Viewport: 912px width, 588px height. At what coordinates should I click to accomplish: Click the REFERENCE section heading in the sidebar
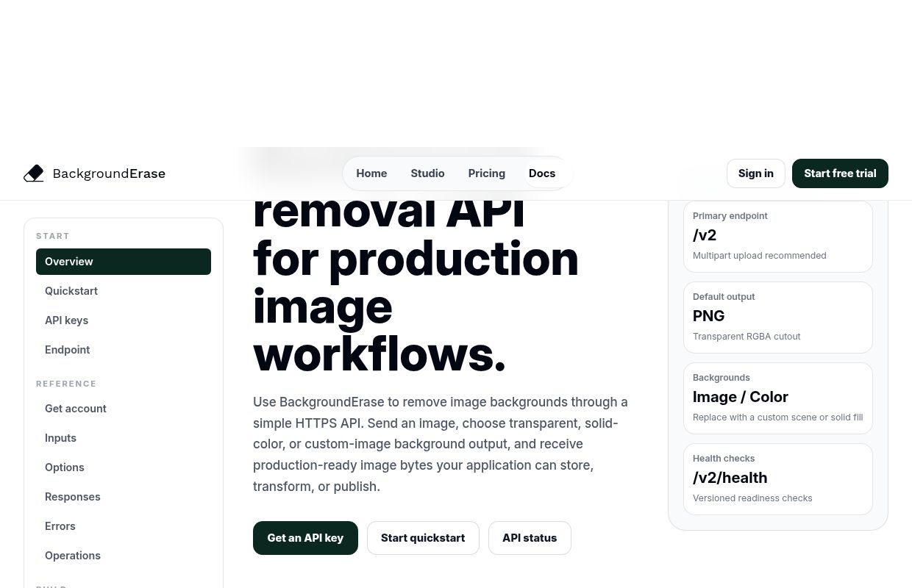tap(66, 384)
